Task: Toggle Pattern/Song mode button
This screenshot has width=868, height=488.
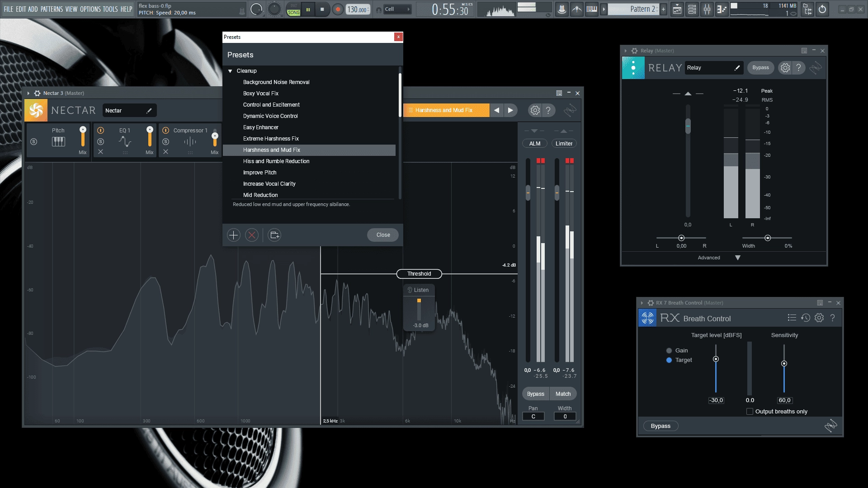Action: pyautogui.click(x=293, y=9)
